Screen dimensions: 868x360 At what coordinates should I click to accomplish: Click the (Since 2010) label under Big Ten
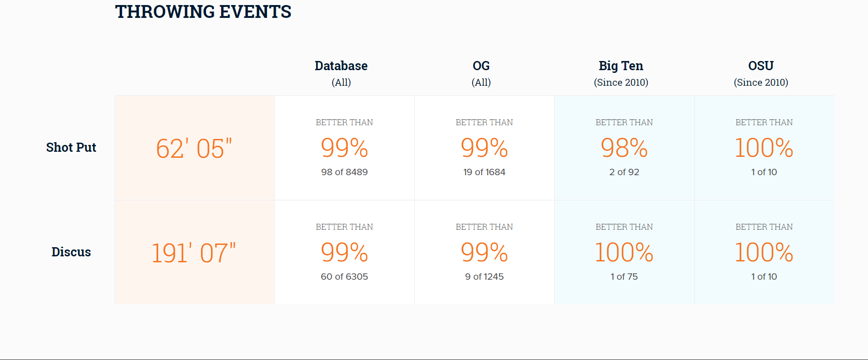tap(621, 83)
